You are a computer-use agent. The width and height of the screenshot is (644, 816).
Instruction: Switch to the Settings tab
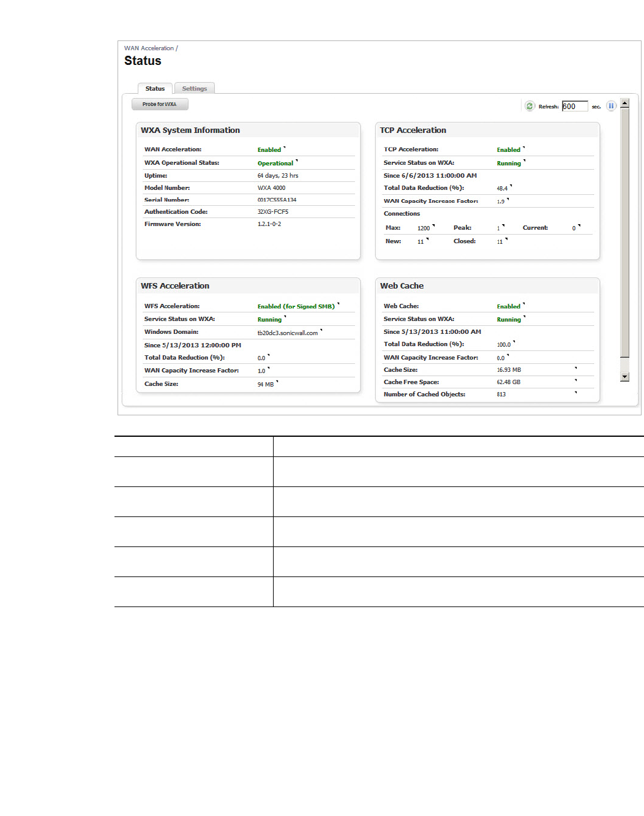point(195,88)
